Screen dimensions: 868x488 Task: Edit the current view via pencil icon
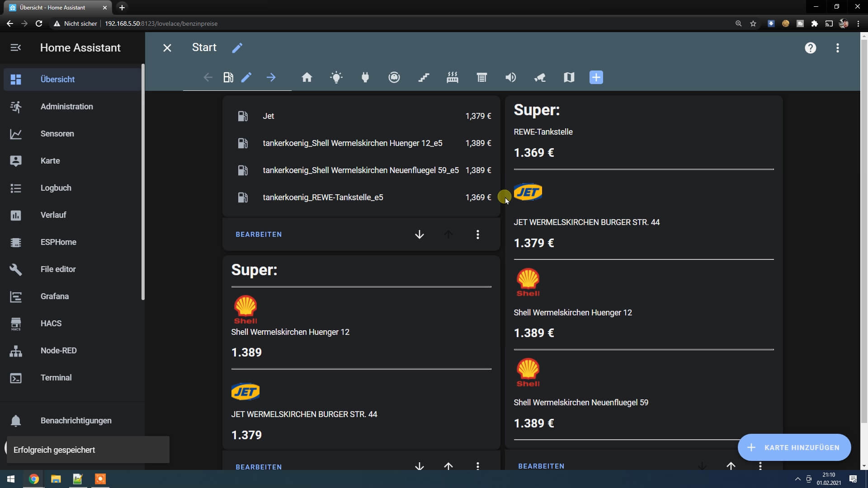246,77
